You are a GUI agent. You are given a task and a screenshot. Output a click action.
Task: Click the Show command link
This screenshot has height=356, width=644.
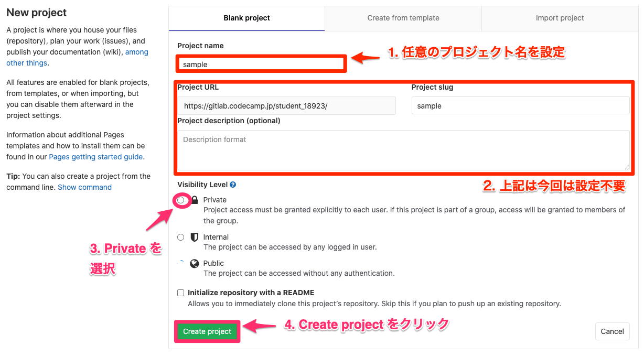click(84, 187)
